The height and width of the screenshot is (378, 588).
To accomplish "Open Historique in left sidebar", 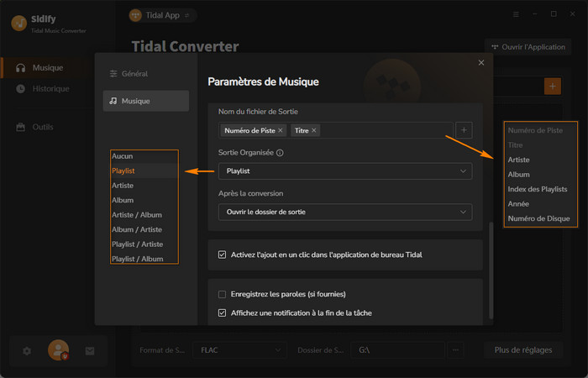I will click(x=50, y=88).
